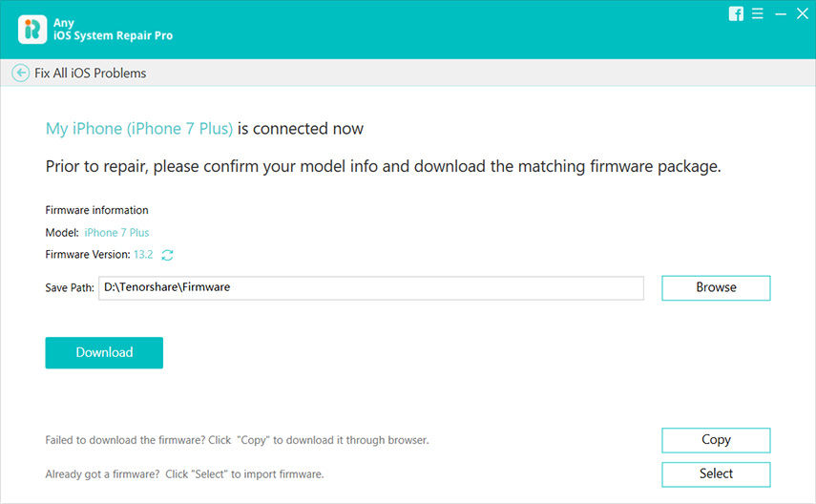The image size is (816, 504).
Task: Click Fix All iOS Problems title
Action: [x=90, y=73]
